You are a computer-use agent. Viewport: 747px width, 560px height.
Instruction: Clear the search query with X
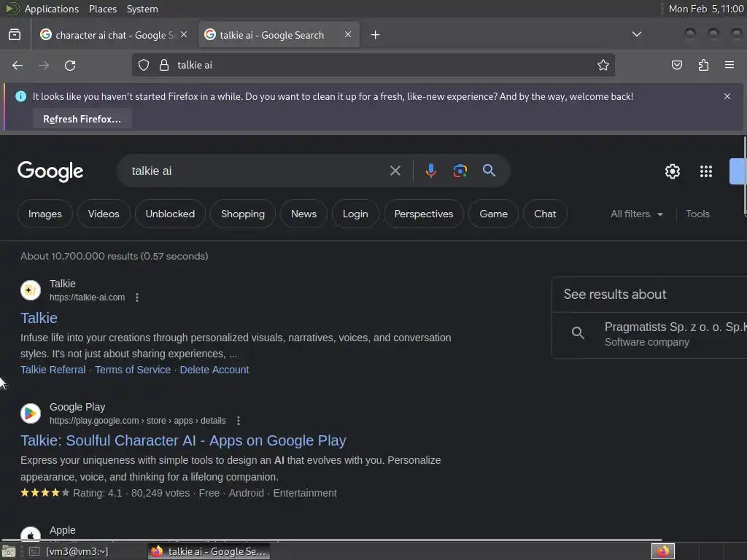pyautogui.click(x=395, y=171)
